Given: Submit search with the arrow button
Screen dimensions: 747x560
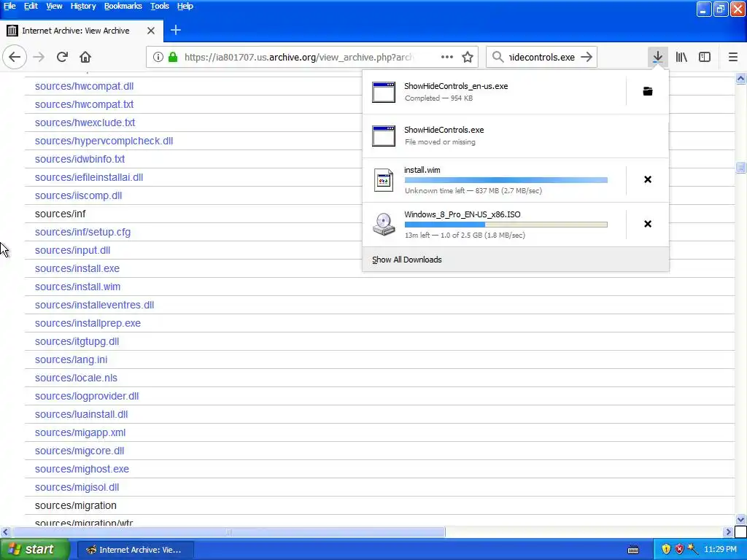Looking at the screenshot, I should (587, 57).
